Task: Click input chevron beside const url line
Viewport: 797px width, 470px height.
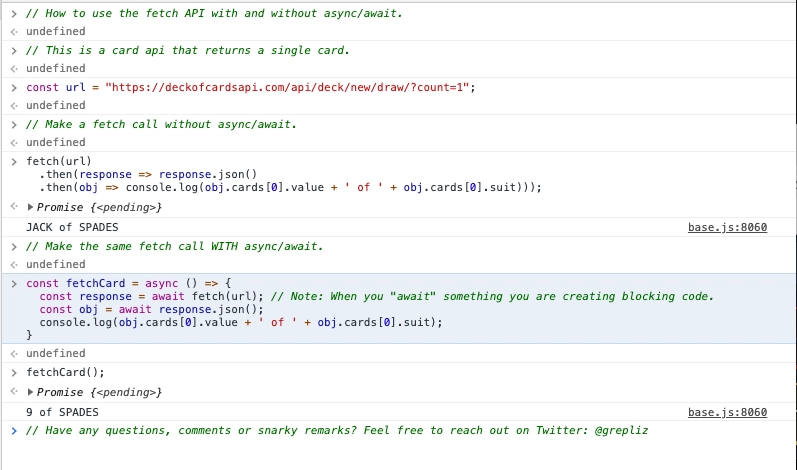Action: click(14, 87)
